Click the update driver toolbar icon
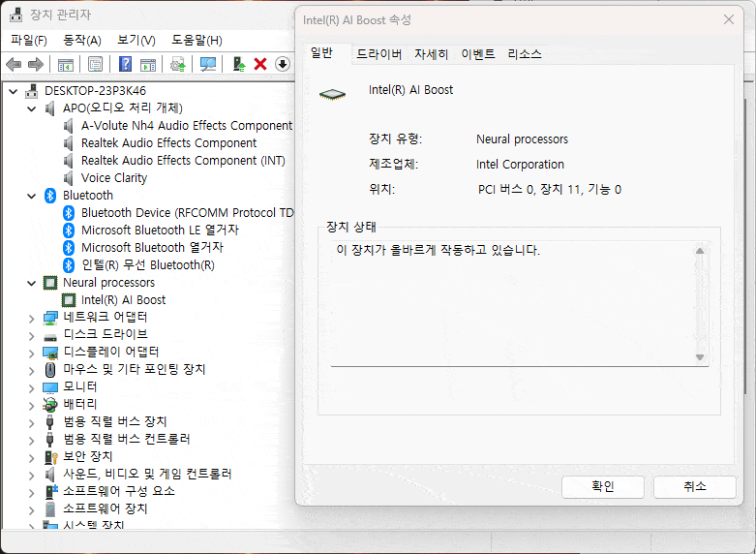756x554 pixels. 237,64
